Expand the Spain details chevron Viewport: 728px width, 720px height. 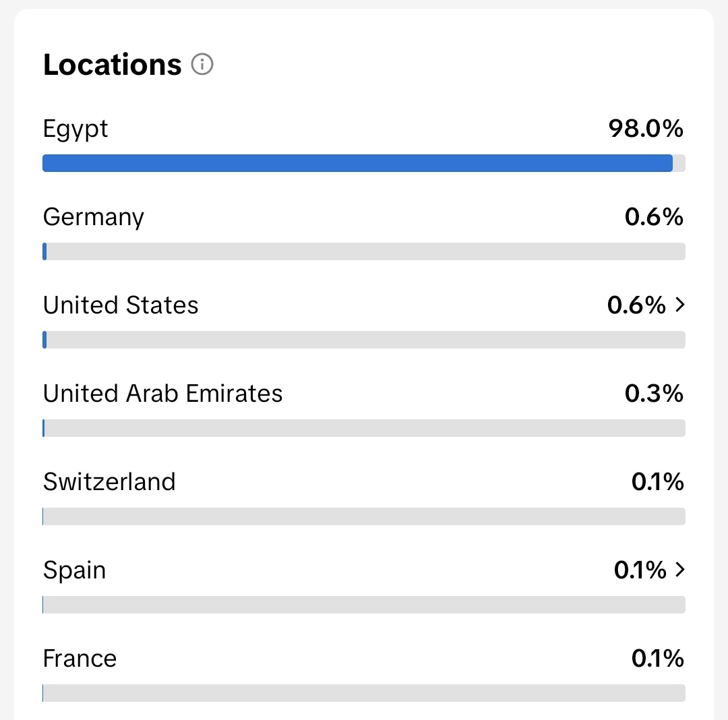click(680, 570)
